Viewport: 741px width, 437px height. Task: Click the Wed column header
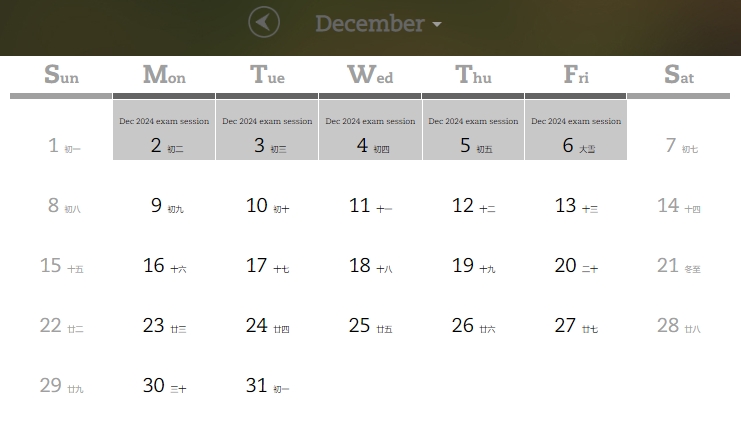tap(370, 75)
